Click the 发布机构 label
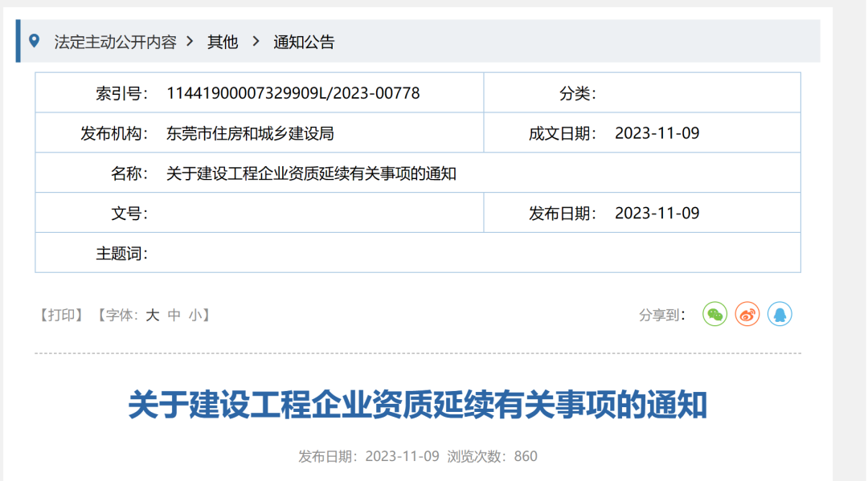The image size is (868, 481). pos(115,133)
